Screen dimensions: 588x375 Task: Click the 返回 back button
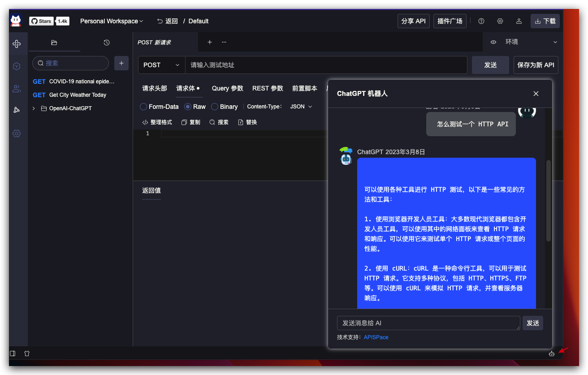(x=168, y=21)
